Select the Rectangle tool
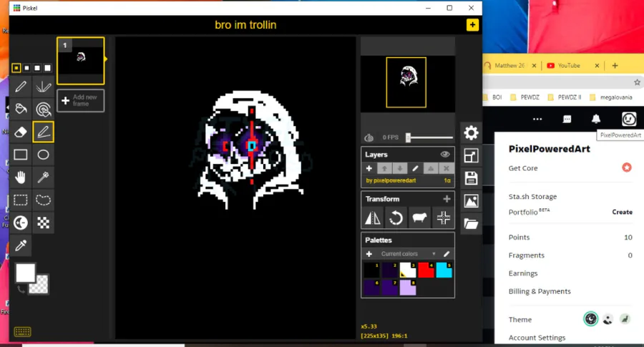 [x=21, y=155]
